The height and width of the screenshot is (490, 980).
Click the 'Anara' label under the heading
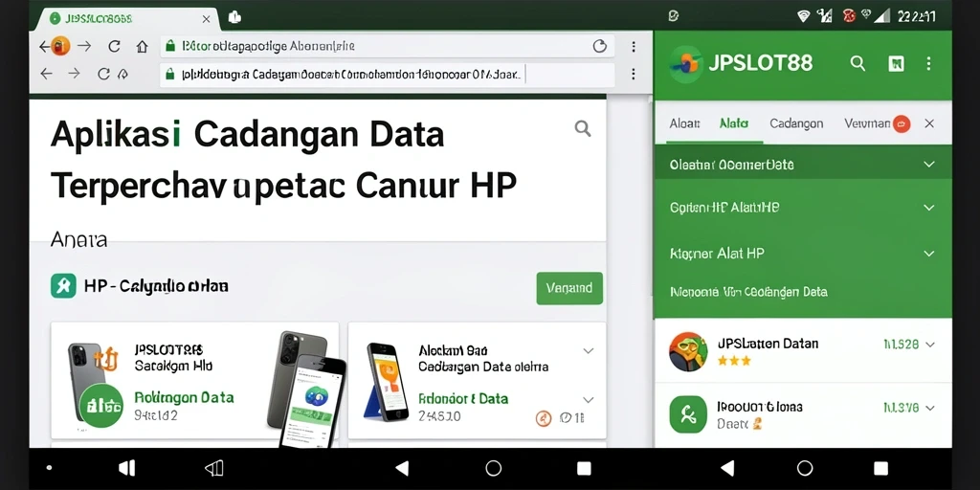78,238
